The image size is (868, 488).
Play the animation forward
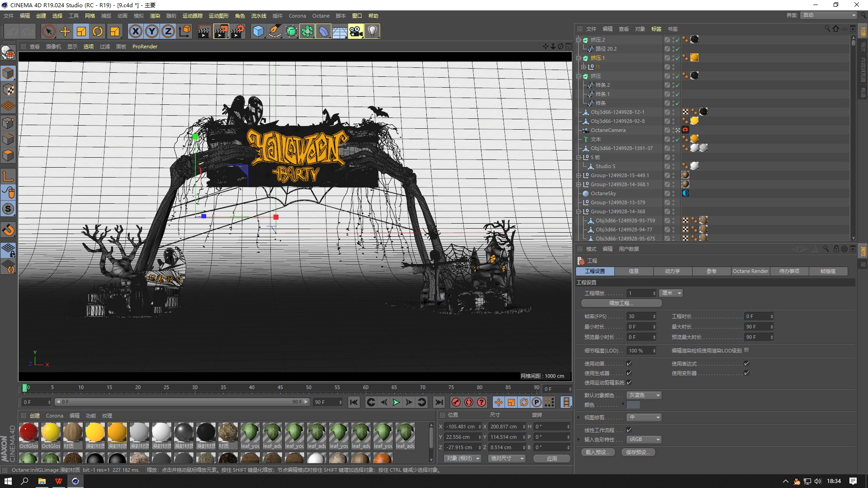click(x=396, y=402)
